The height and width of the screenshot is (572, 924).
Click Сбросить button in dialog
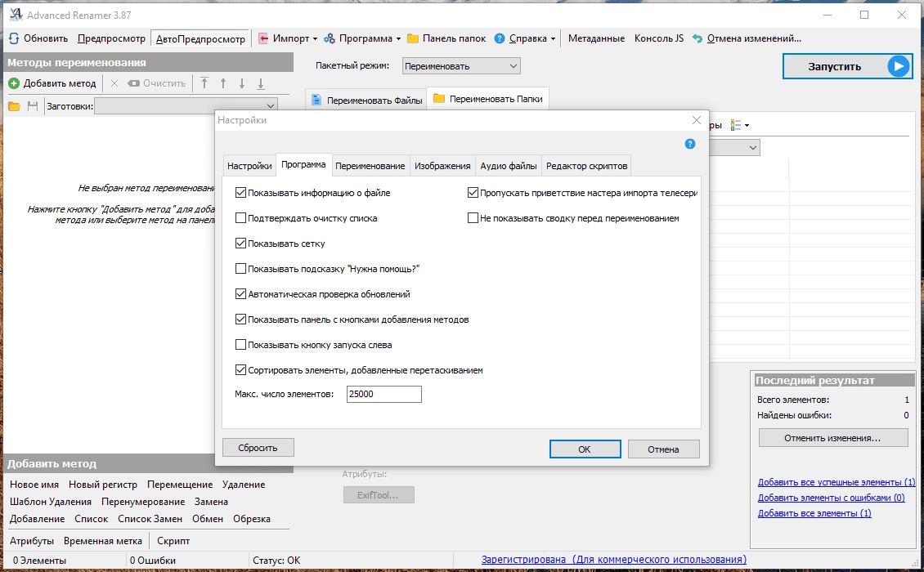[x=258, y=448]
